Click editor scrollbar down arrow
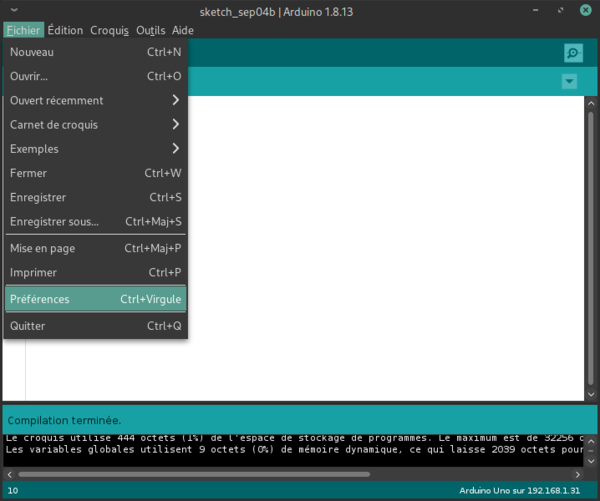Screen dimensions: 600x501 pos(591,394)
